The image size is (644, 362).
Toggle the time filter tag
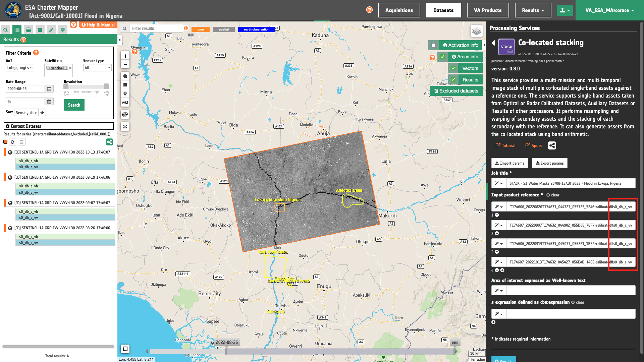[x=201, y=29]
